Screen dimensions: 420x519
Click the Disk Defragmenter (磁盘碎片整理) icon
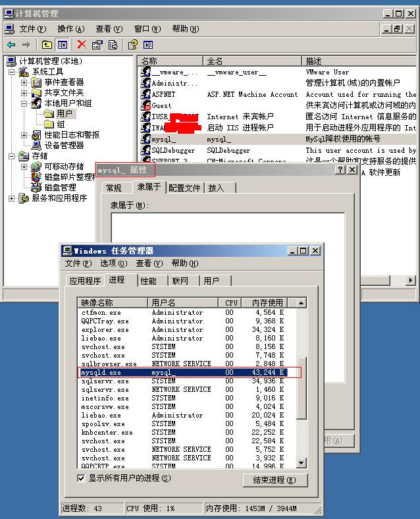[36, 177]
